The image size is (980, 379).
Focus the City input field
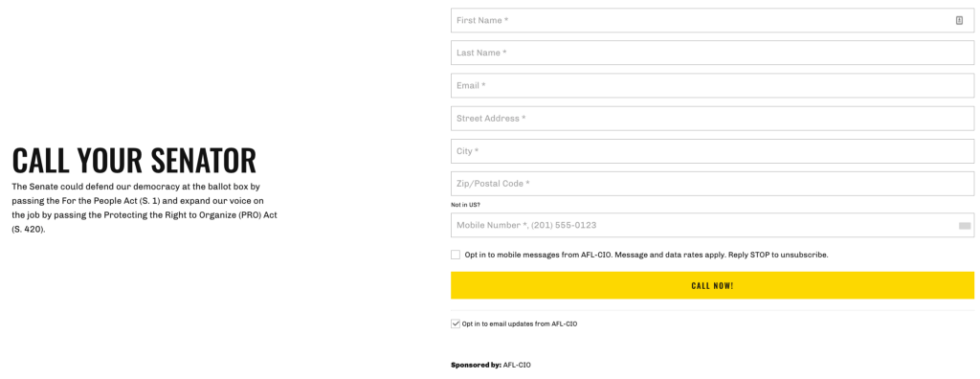(712, 151)
